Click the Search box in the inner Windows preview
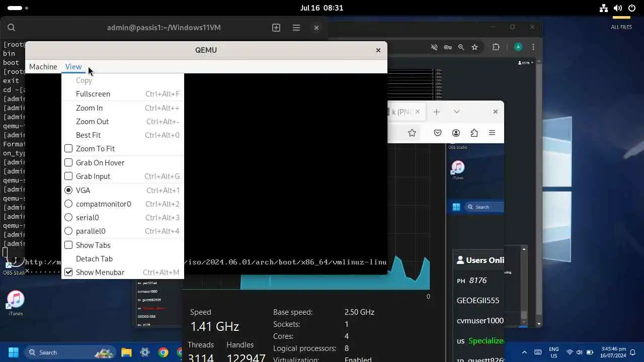 coord(484,207)
